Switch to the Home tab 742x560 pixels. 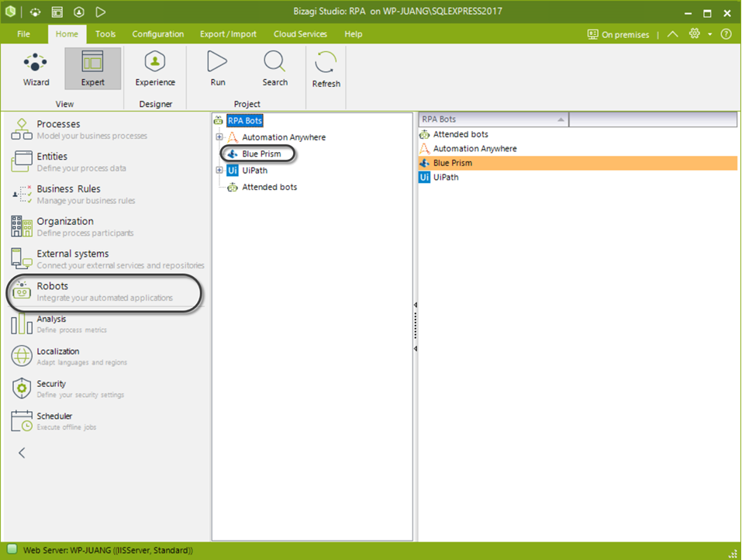tap(67, 34)
